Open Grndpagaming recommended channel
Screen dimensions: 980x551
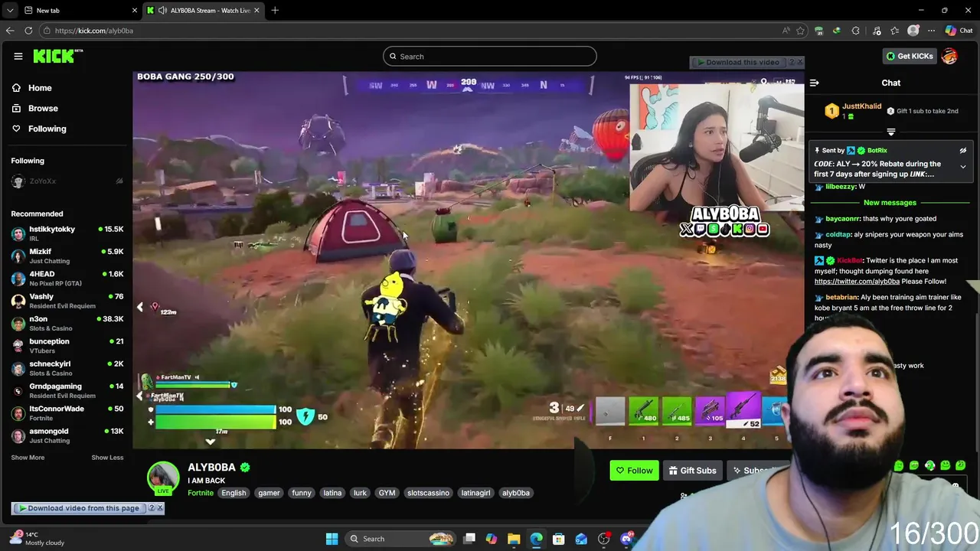click(x=67, y=390)
